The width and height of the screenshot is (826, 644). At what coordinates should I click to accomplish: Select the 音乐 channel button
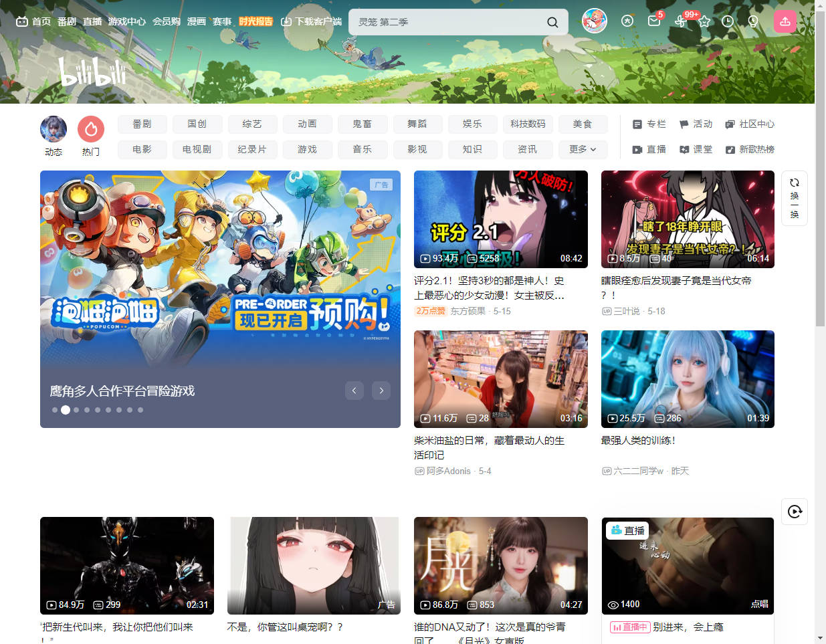coord(363,150)
